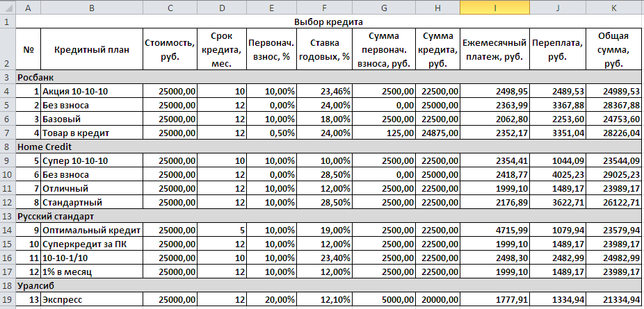Click the select-all corner of the sheet
The image size is (644, 309).
point(8,7)
